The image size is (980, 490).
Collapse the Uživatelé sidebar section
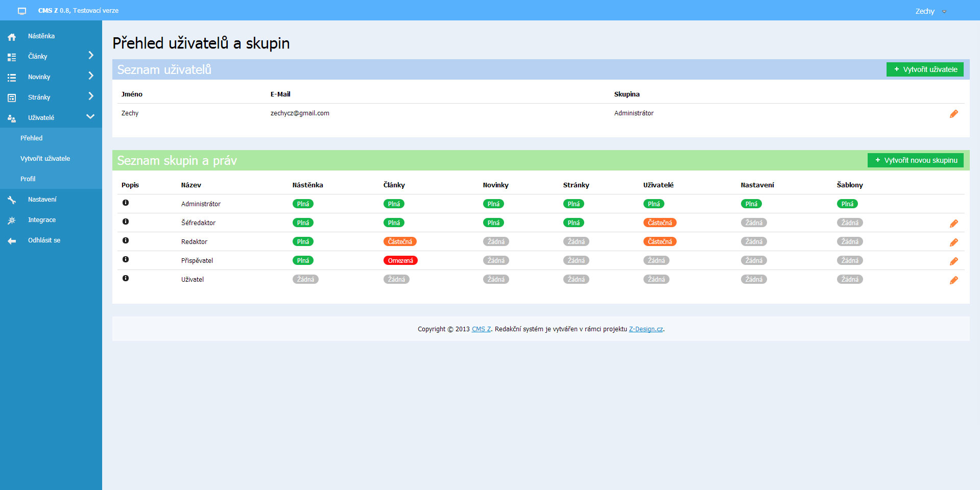coord(90,117)
